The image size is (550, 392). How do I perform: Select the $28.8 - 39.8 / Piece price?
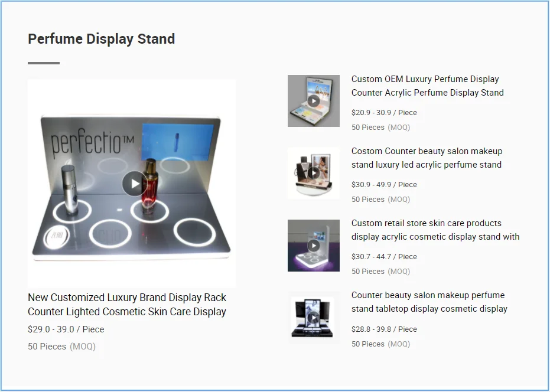pos(384,329)
